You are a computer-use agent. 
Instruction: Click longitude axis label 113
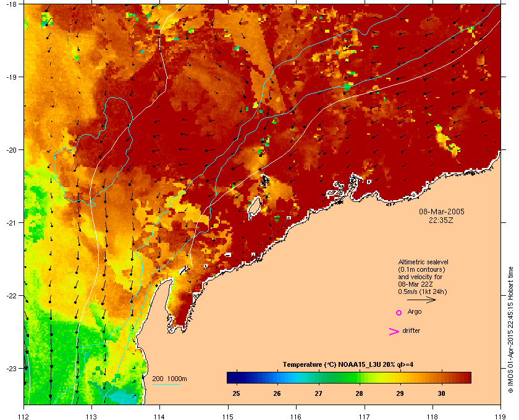91,417
